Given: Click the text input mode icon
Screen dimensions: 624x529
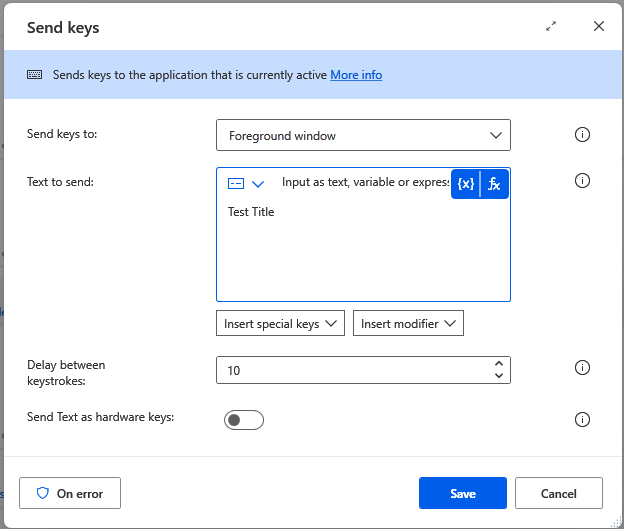Looking at the screenshot, I should [236, 183].
